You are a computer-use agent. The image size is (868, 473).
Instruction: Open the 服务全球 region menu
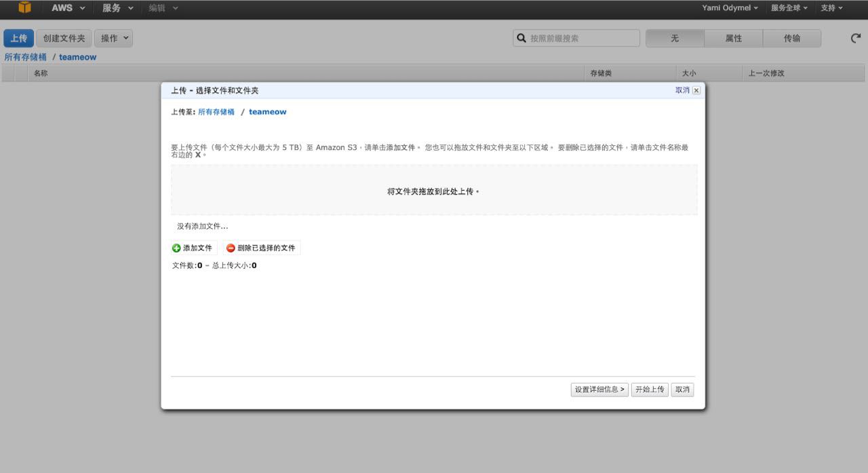[x=789, y=8]
